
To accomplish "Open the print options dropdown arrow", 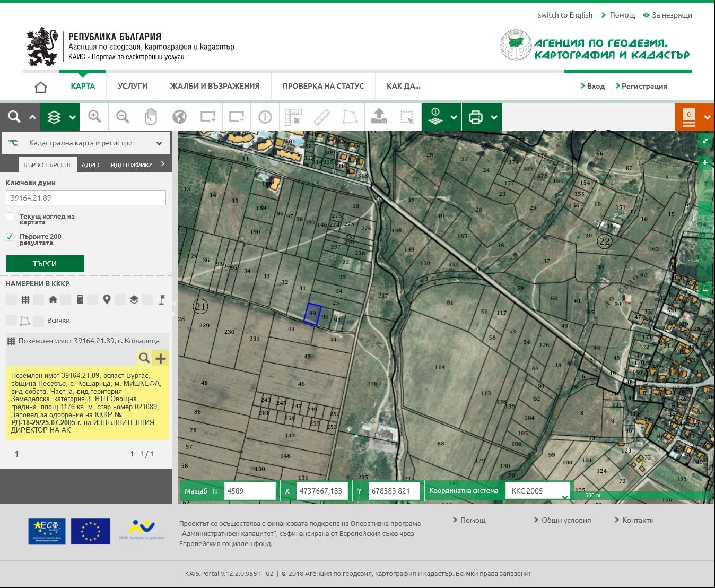I will [494, 117].
